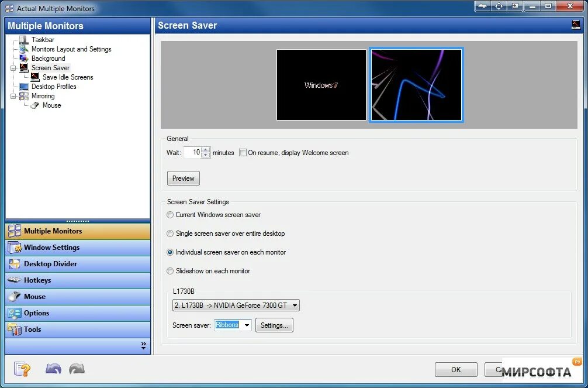Select Individual screen saver on each monitor

(170, 252)
